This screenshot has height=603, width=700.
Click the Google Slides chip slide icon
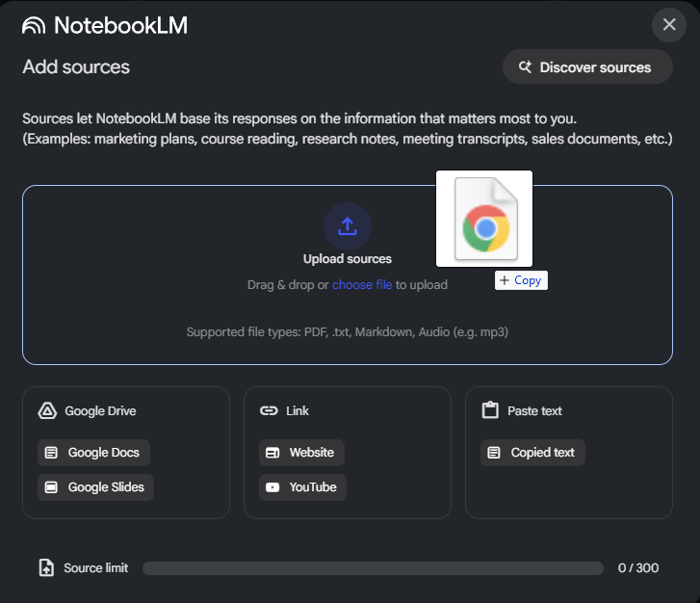pyautogui.click(x=51, y=486)
